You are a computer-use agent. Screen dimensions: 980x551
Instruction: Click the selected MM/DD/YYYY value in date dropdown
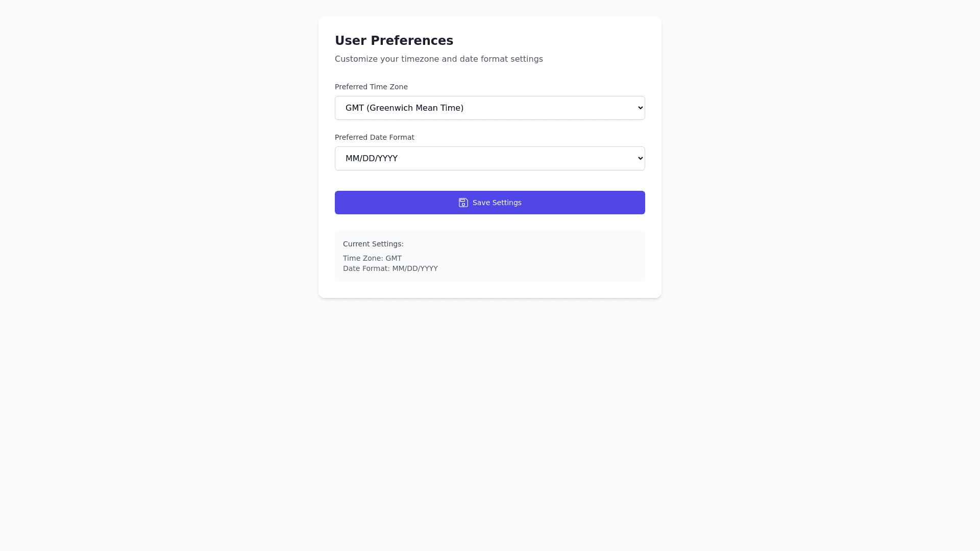tap(371, 159)
